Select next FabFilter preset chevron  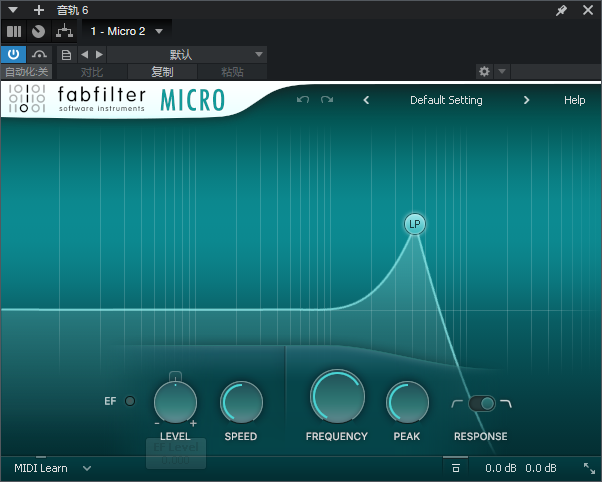click(526, 100)
